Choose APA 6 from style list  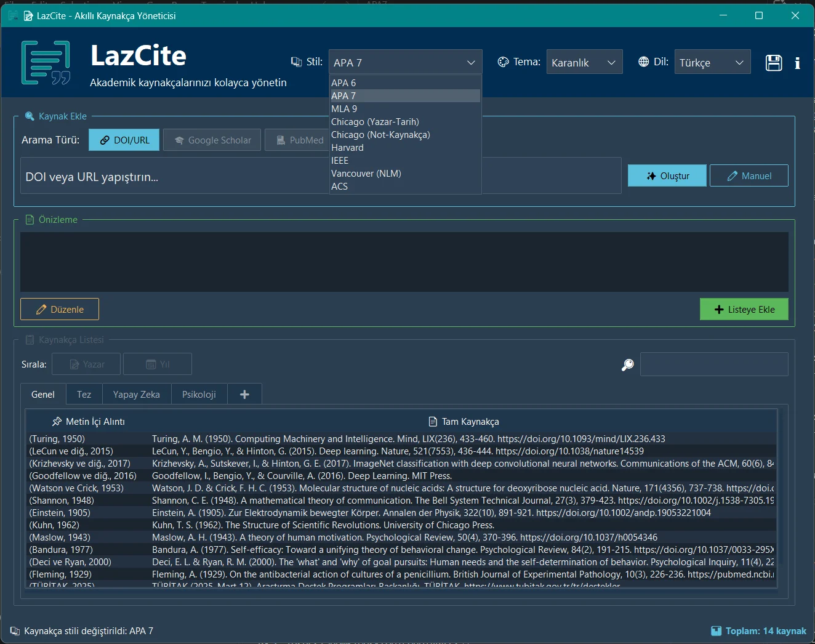coord(405,83)
